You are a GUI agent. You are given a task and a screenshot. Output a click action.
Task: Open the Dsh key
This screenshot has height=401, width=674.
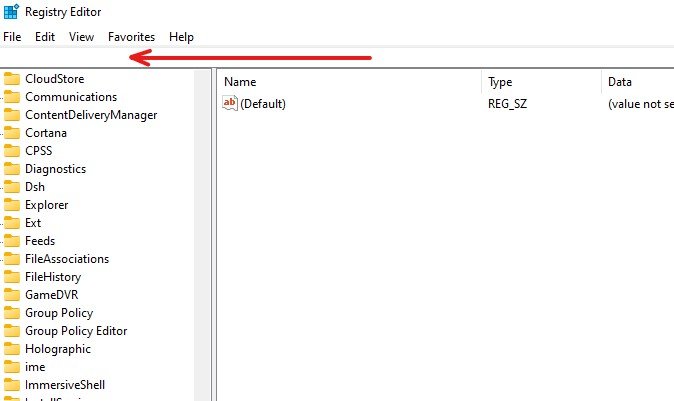pyautogui.click(x=35, y=187)
